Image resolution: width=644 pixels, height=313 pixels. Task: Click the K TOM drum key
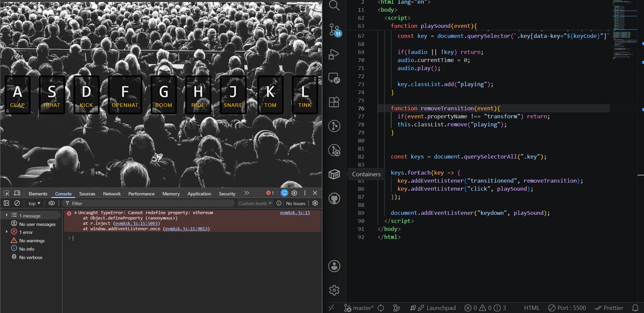[270, 95]
